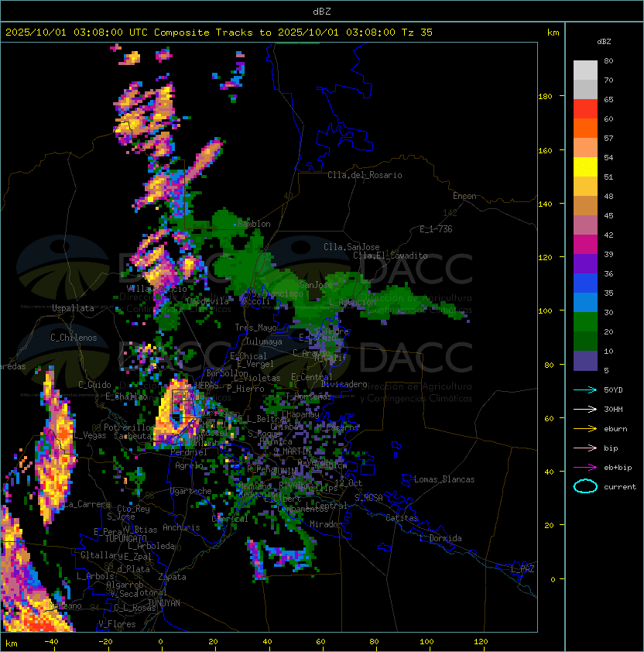Click the 'E_1-736' map label
Screen dimensions: 644x652
436,229
